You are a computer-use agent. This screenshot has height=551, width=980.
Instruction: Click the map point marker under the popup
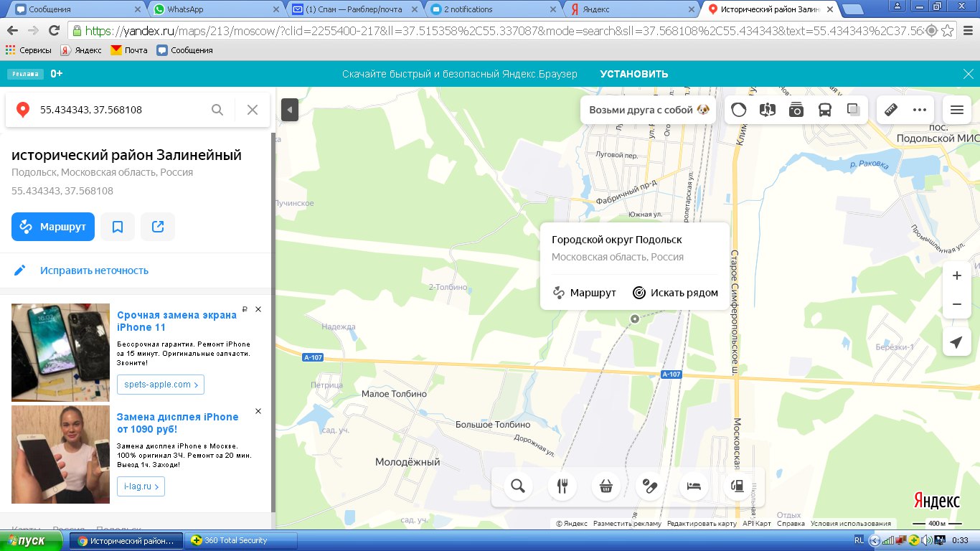(x=635, y=318)
